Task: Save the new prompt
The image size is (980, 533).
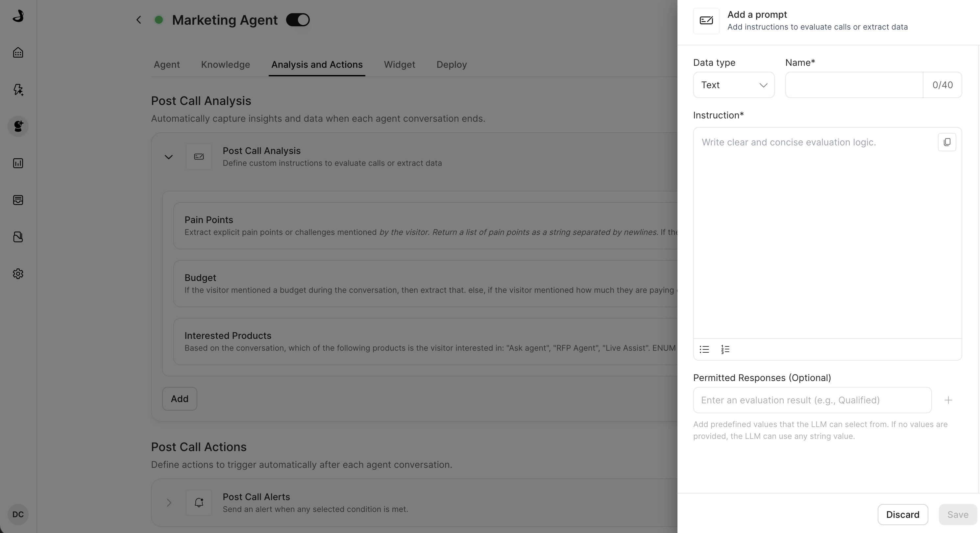Action: pos(958,515)
